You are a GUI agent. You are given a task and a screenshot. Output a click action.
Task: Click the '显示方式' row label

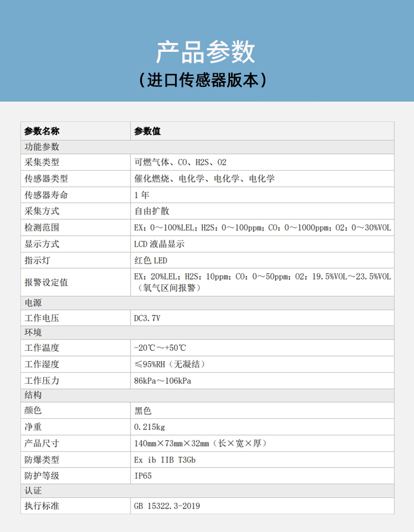coord(42,243)
